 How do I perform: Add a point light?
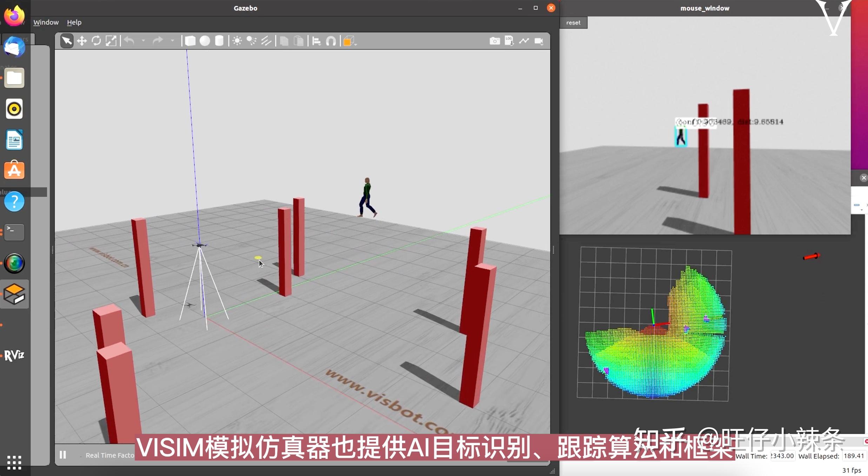coord(237,41)
